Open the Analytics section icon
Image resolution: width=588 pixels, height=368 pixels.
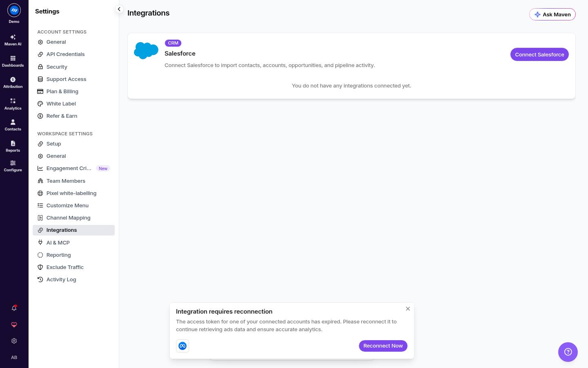13,101
